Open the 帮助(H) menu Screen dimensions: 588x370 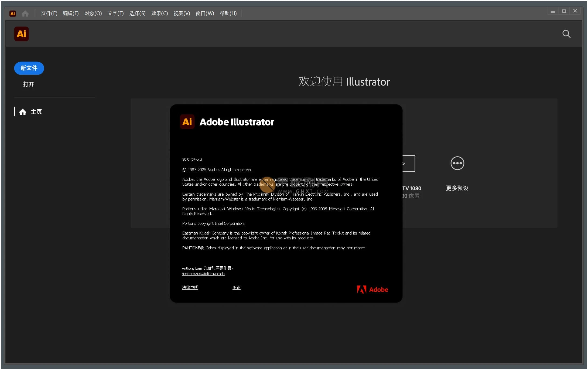coord(228,13)
